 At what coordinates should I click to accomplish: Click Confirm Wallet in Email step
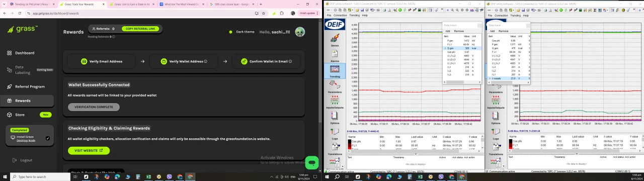click(x=266, y=61)
